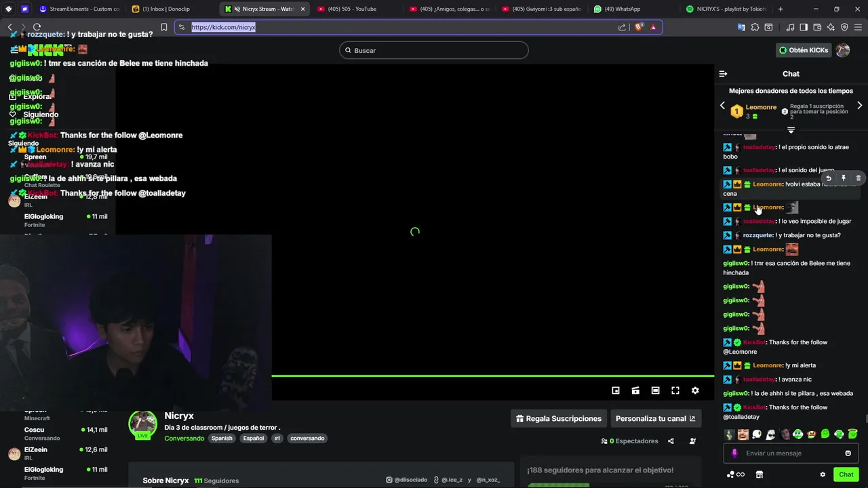Image resolution: width=868 pixels, height=488 pixels.
Task: Click the translate page icon
Action: point(741,27)
